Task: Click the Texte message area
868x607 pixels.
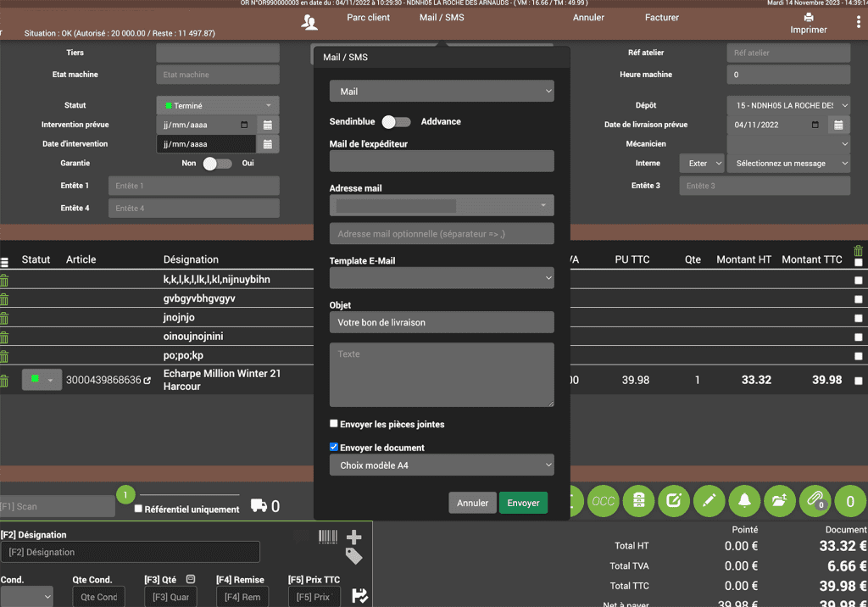Action: coord(442,375)
